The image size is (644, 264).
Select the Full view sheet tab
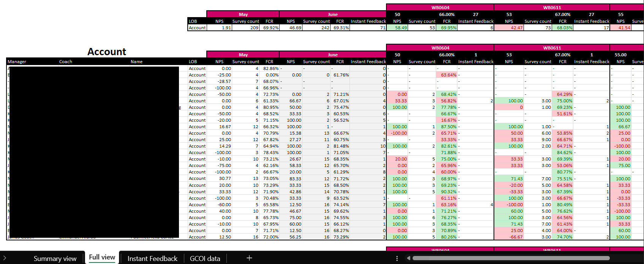(x=102, y=258)
